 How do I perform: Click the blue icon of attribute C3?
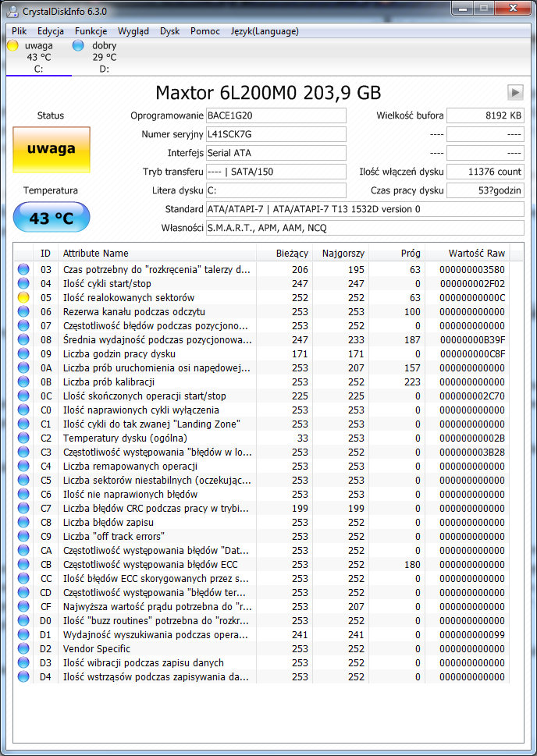click(23, 453)
